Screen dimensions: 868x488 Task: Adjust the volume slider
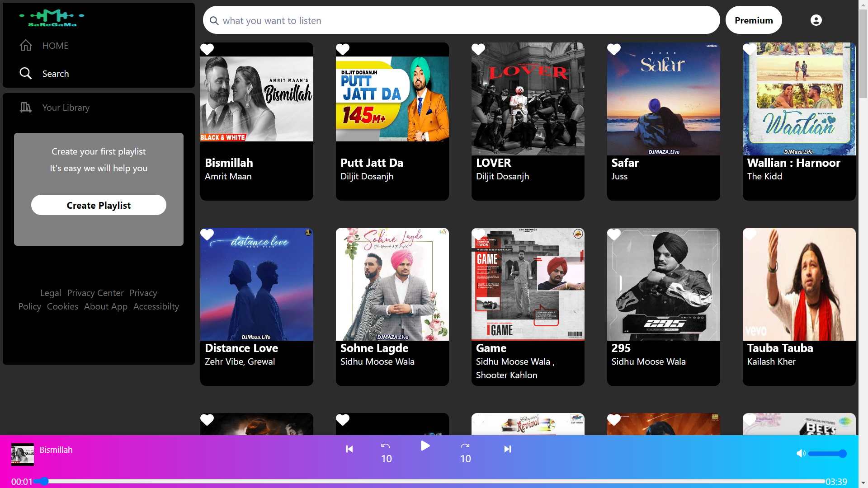(827, 454)
